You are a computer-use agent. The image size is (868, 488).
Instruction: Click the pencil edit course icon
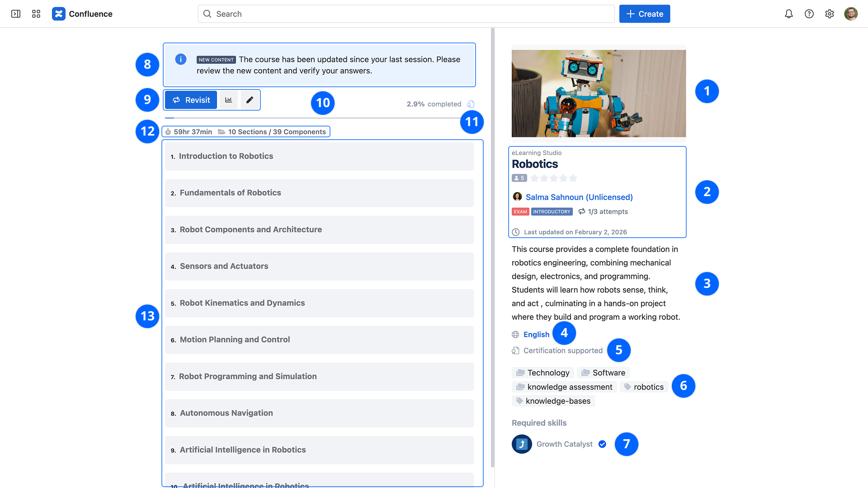(x=250, y=100)
